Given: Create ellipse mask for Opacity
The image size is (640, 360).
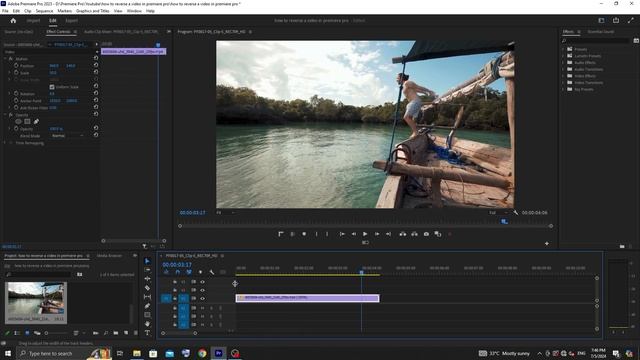Looking at the screenshot, I should click(x=18, y=122).
